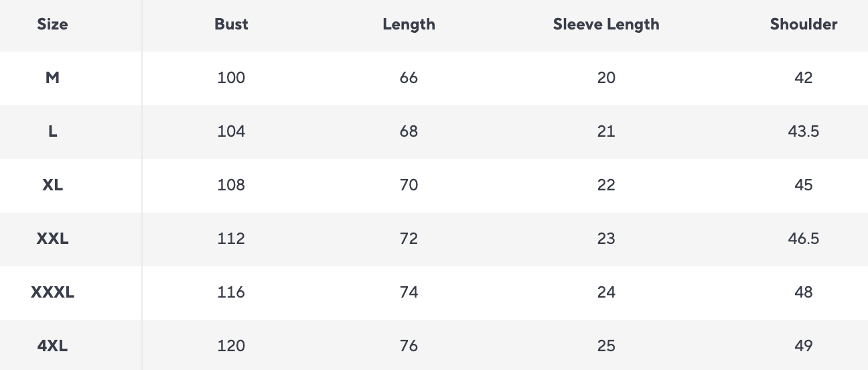
Task: Click the XL size row label
Action: coord(52,185)
